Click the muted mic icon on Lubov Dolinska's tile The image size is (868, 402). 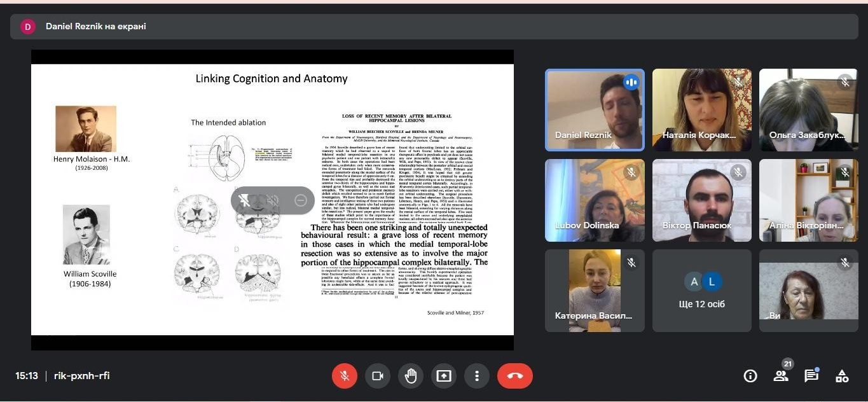tap(631, 172)
